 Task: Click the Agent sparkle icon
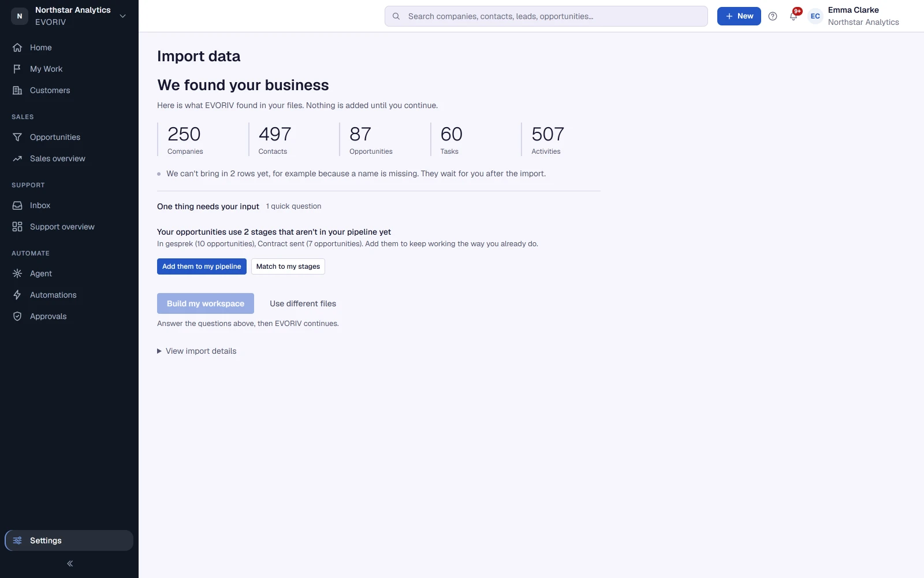click(x=17, y=273)
